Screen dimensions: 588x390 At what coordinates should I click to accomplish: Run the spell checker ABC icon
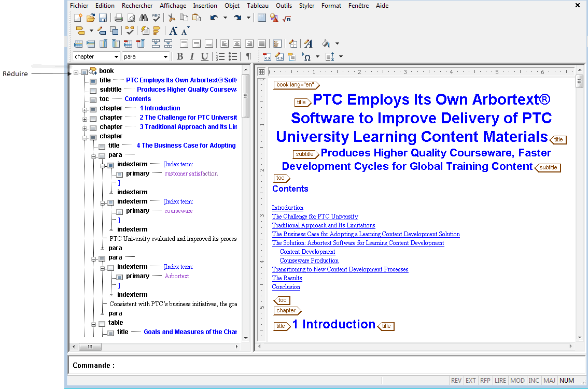coord(156,18)
